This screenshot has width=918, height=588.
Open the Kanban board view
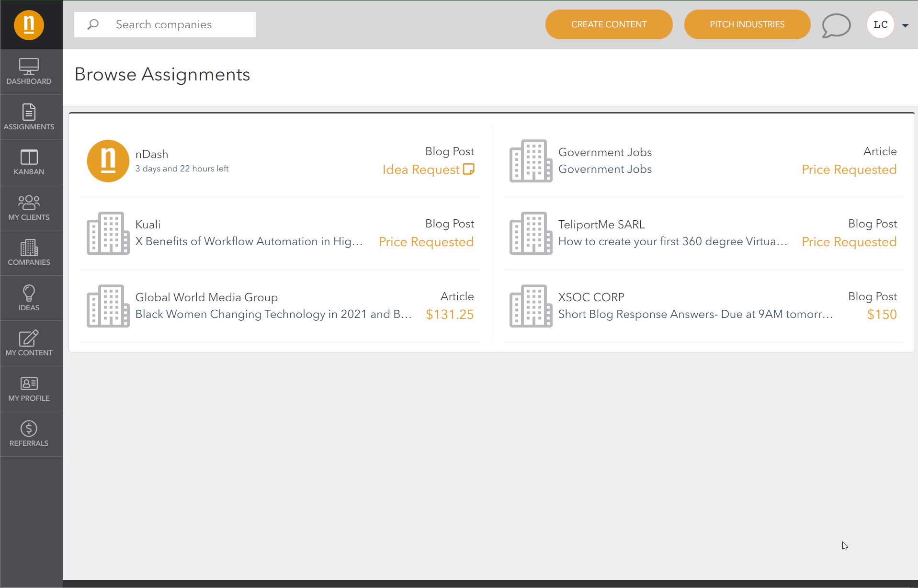pyautogui.click(x=29, y=162)
